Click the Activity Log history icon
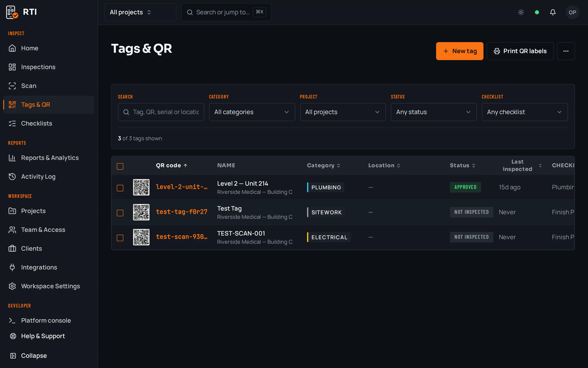588x368 pixels. [x=12, y=176]
